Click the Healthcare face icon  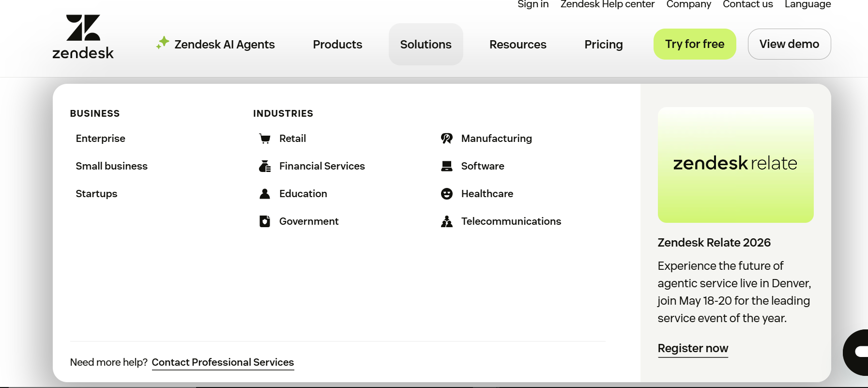447,194
